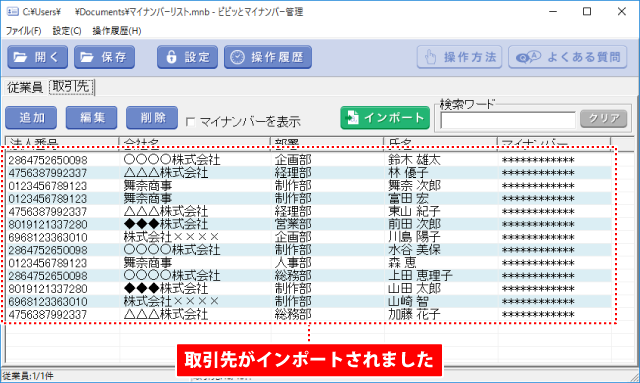Select the 取引先 tab

click(x=71, y=87)
